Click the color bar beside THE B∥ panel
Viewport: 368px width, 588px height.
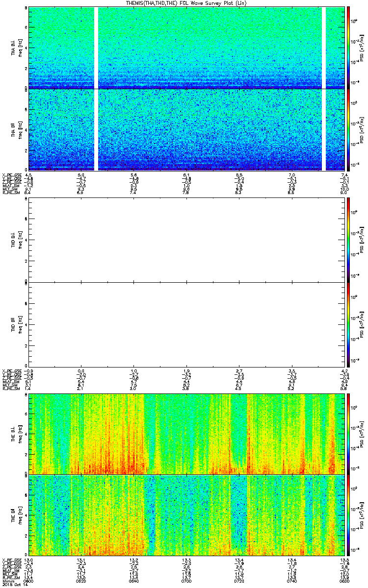[349, 515]
